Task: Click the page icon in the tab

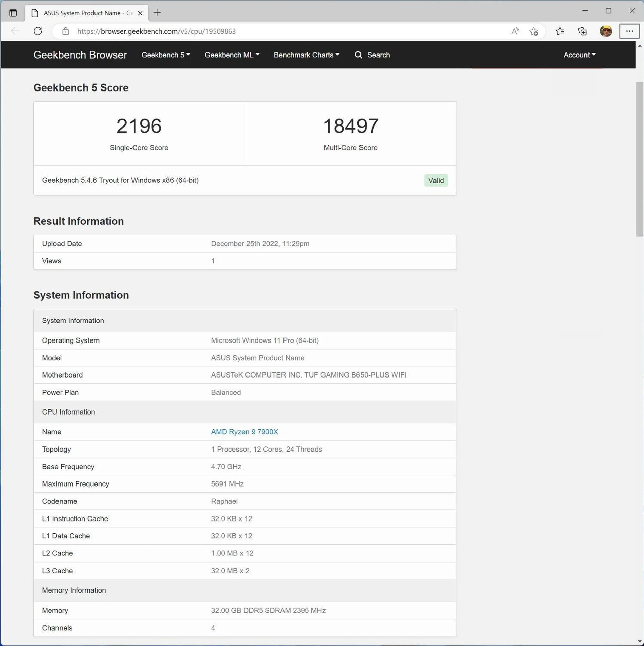Action: click(x=35, y=13)
